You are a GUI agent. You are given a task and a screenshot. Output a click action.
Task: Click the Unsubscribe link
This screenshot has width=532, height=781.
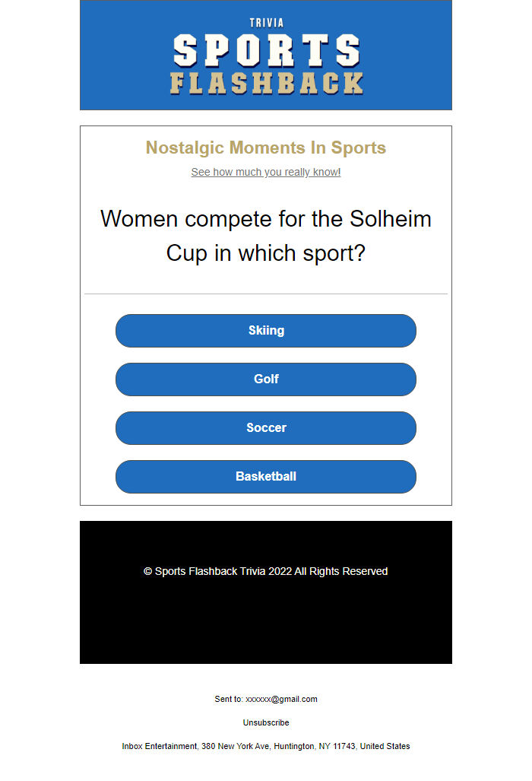click(x=265, y=722)
